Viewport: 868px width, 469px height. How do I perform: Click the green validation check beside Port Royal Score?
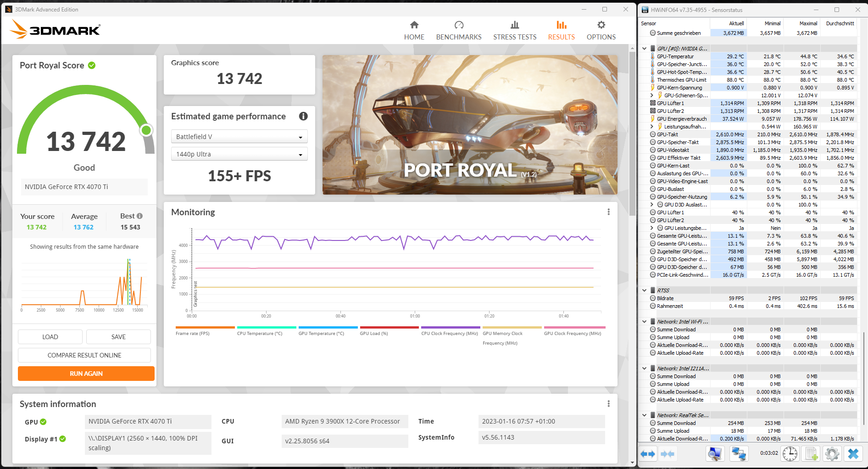[92, 65]
